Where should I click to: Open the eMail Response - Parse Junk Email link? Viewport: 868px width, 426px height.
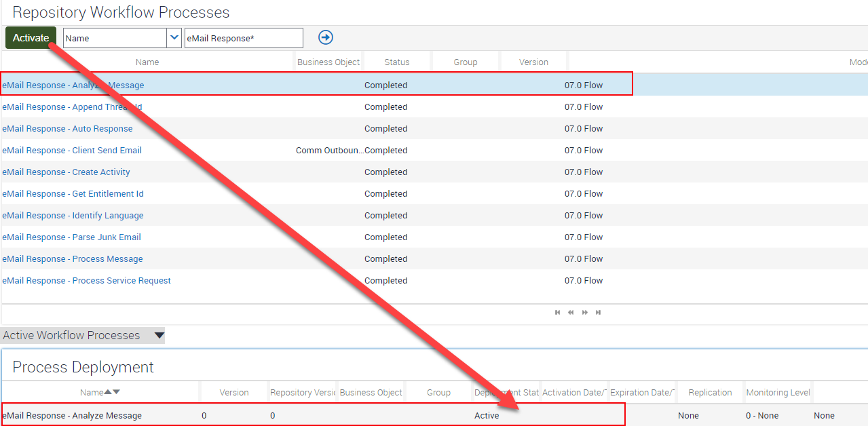71,237
